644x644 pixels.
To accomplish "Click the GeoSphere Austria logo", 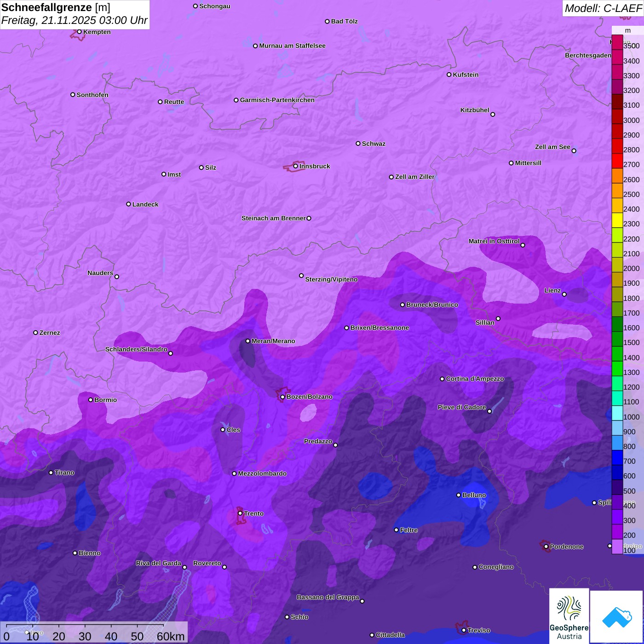I will (569, 617).
